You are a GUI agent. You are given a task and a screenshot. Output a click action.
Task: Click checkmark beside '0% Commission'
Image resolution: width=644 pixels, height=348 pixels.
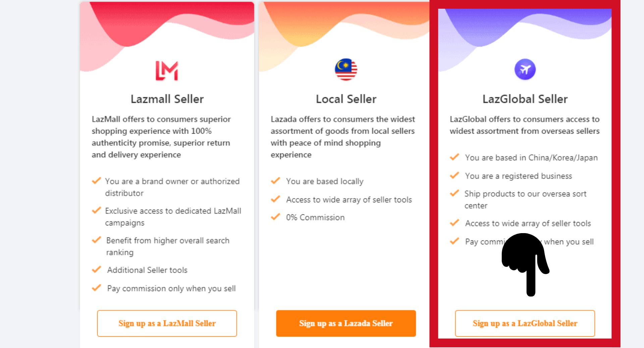[x=275, y=217]
